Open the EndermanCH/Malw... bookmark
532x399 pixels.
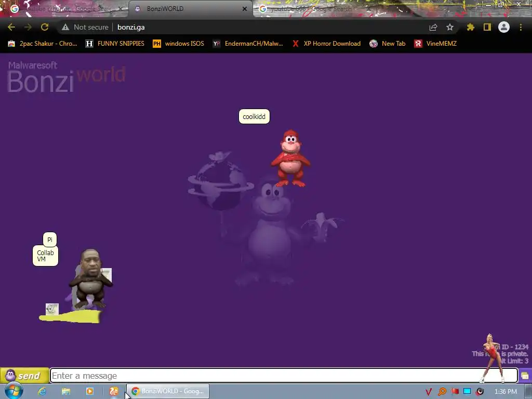pos(248,44)
